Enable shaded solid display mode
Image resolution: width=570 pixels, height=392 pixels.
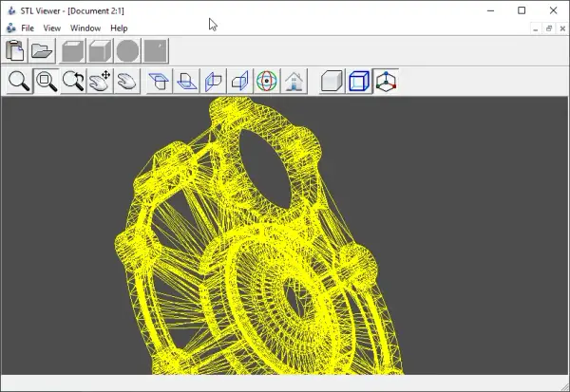(332, 81)
